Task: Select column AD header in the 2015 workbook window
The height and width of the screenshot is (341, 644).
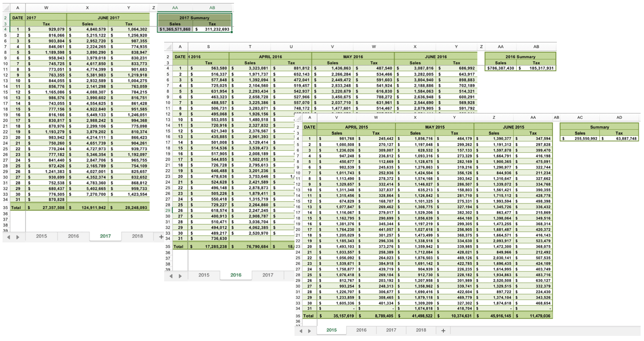Action: pos(619,117)
